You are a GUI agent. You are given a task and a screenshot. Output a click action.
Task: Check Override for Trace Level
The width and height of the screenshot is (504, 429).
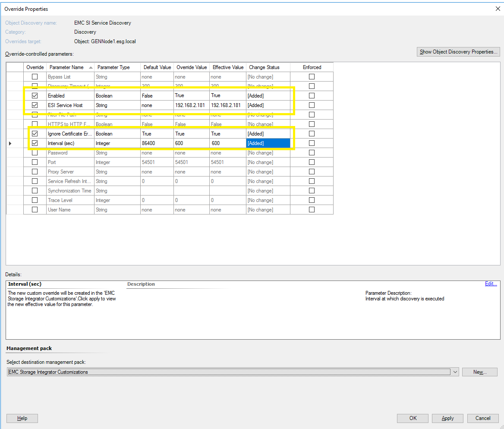tap(35, 200)
